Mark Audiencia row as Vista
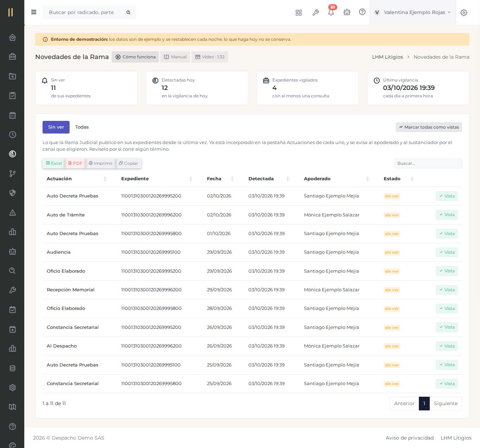480x448 pixels. (x=447, y=252)
